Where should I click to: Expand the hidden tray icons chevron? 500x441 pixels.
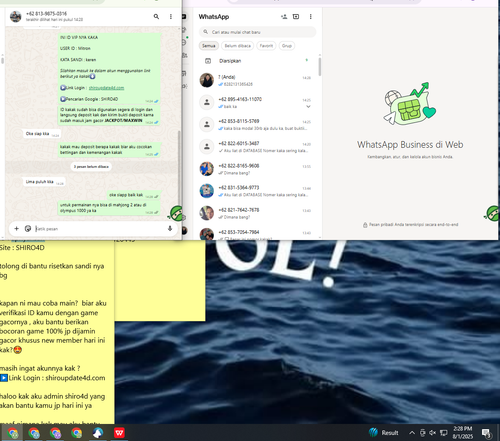click(x=412, y=433)
